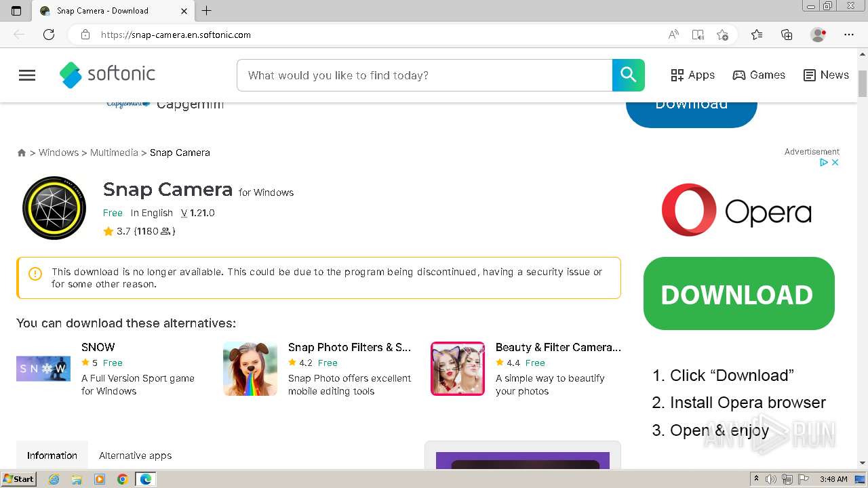Open the Windows Start menu
This screenshot has height=488, width=868.
pos(19,479)
